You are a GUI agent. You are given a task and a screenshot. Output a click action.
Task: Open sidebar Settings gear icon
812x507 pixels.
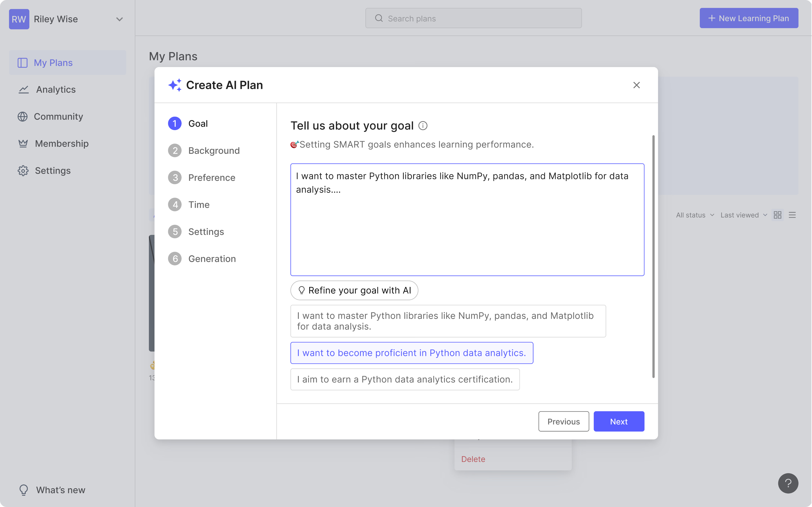coord(23,171)
